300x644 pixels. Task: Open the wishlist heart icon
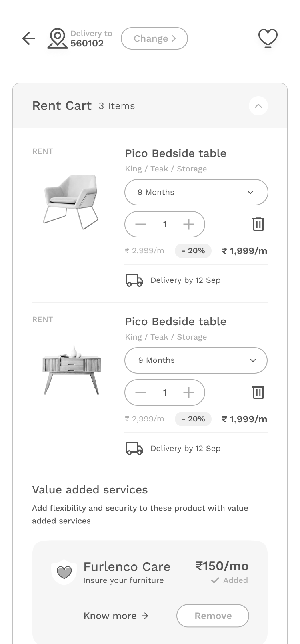click(x=268, y=38)
